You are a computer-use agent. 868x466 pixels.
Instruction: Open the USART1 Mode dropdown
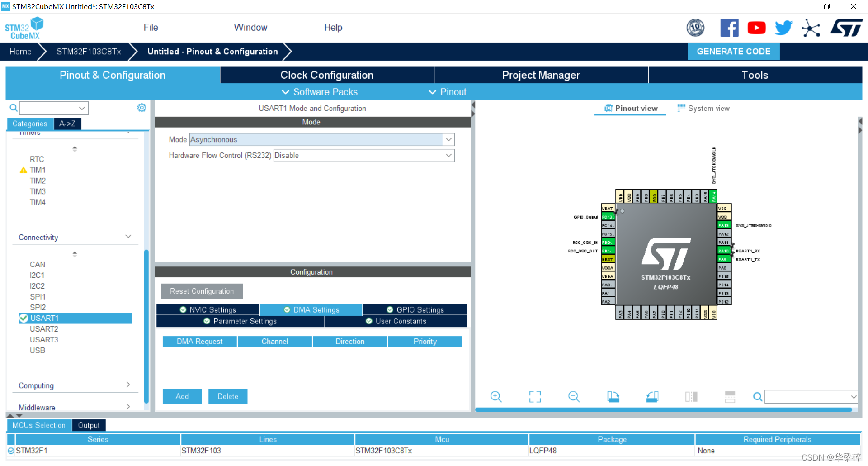[322, 140]
